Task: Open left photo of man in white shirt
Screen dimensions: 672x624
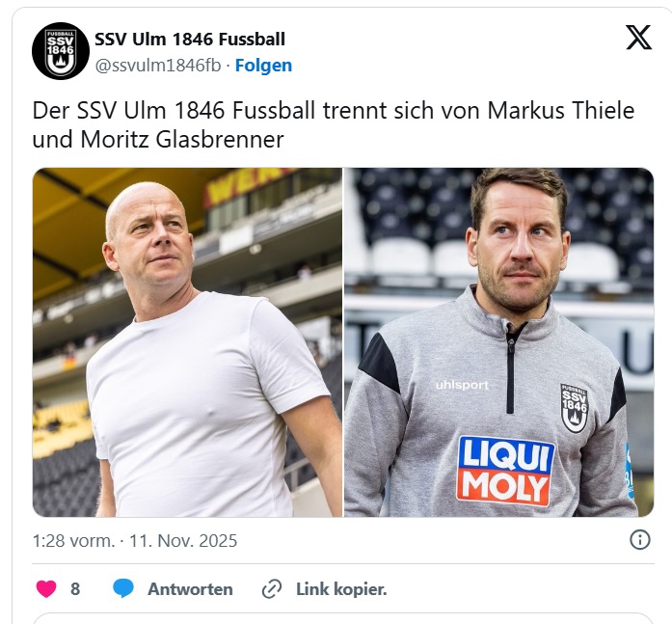Action: [x=187, y=342]
